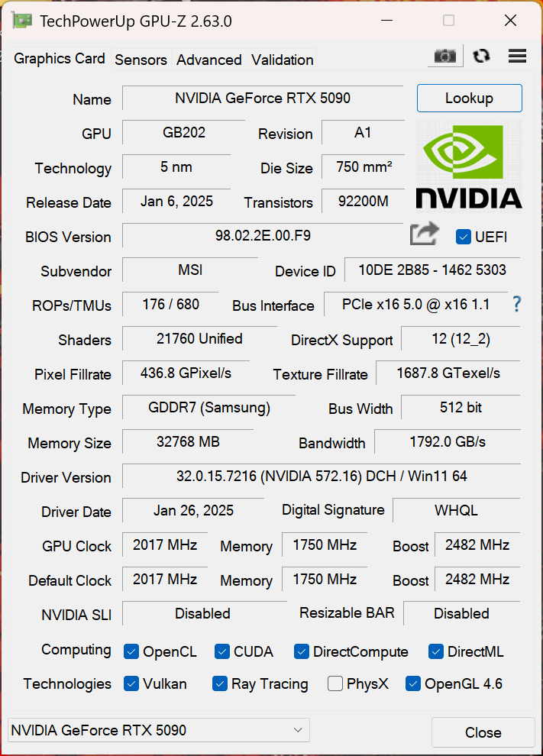Click the BIOS Version text field

263,235
